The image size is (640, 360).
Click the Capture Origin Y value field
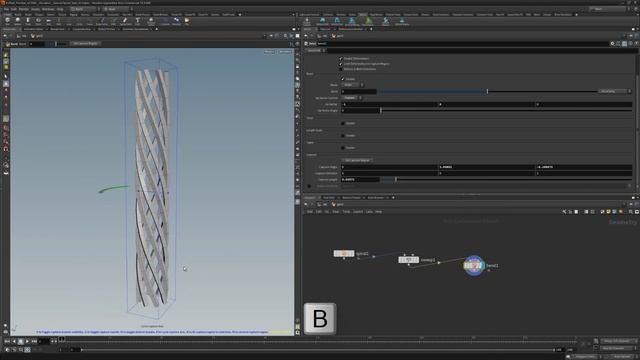(x=487, y=167)
